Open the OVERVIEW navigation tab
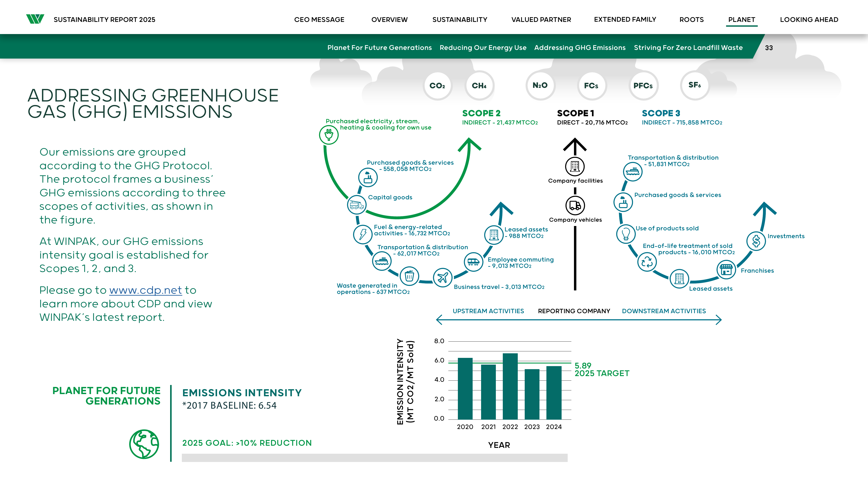 click(389, 20)
